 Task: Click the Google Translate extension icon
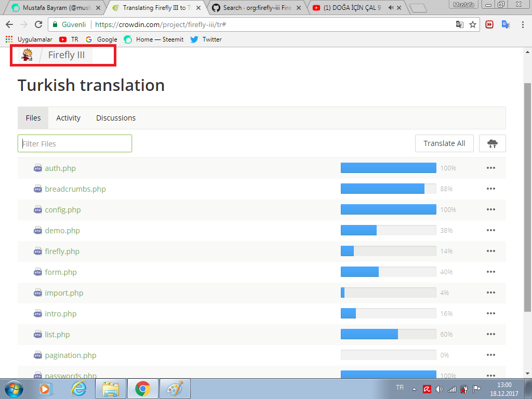pos(506,24)
